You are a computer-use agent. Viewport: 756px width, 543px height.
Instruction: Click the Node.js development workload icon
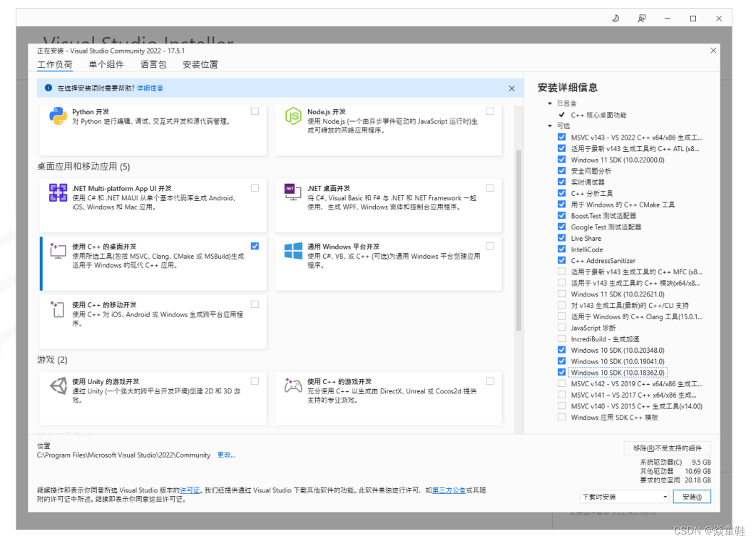(x=293, y=116)
